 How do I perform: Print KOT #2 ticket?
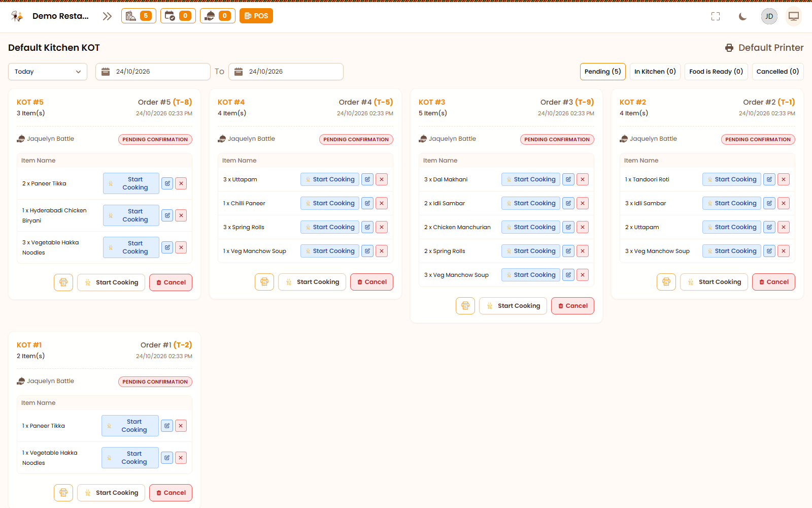click(x=666, y=282)
